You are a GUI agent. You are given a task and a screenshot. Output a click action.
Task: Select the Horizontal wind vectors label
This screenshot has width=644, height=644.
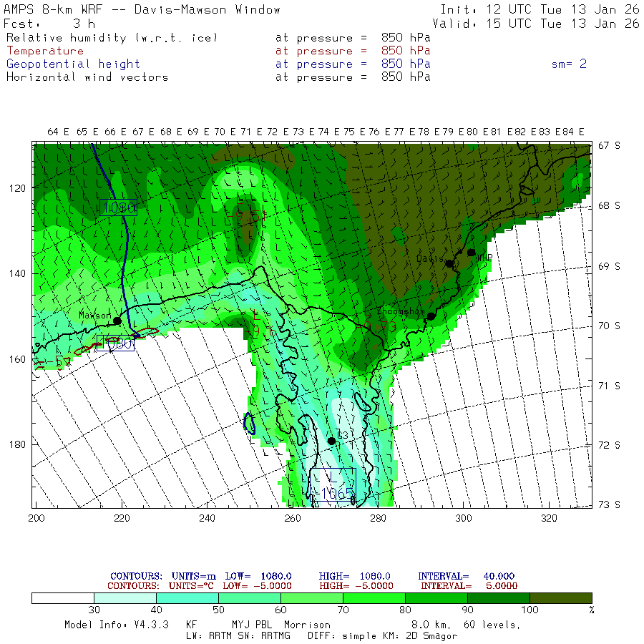coord(87,77)
